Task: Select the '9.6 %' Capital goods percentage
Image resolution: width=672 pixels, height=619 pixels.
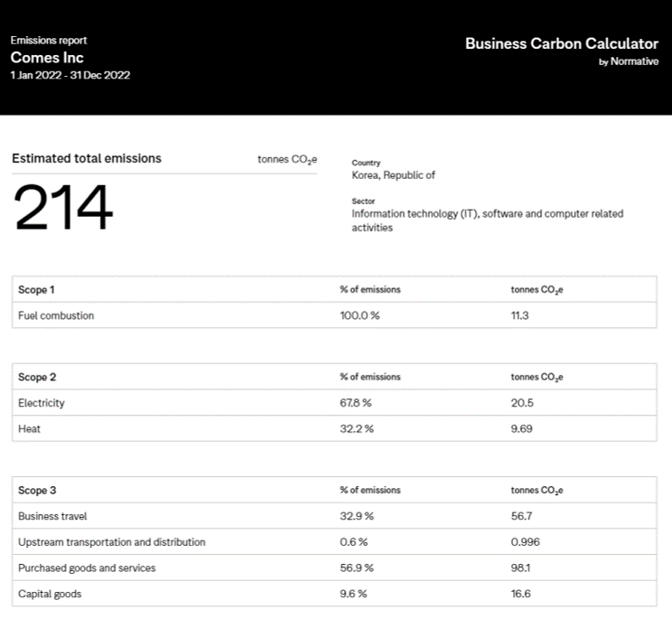Action: tap(353, 594)
